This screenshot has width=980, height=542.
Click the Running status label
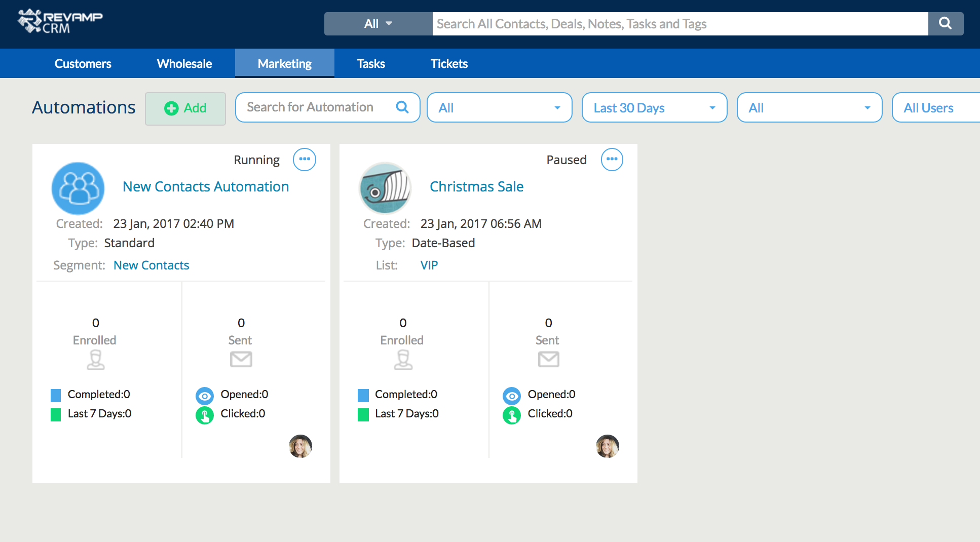257,160
